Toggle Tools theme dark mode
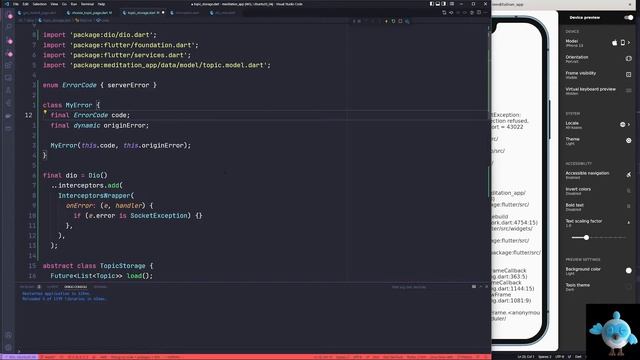The height and width of the screenshot is (360, 640). (629, 287)
